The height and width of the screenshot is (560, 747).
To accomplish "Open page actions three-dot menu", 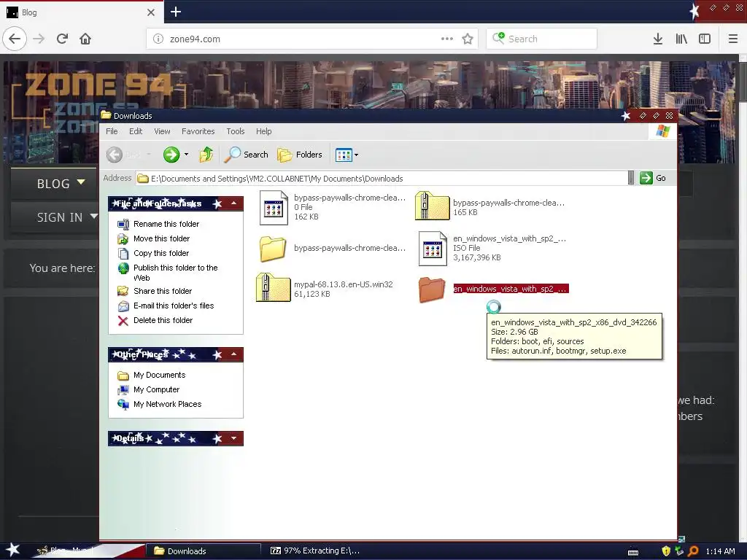I will (x=447, y=39).
